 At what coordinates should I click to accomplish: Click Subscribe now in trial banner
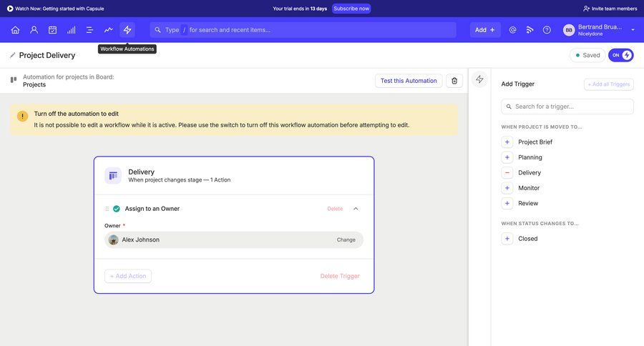tap(351, 9)
